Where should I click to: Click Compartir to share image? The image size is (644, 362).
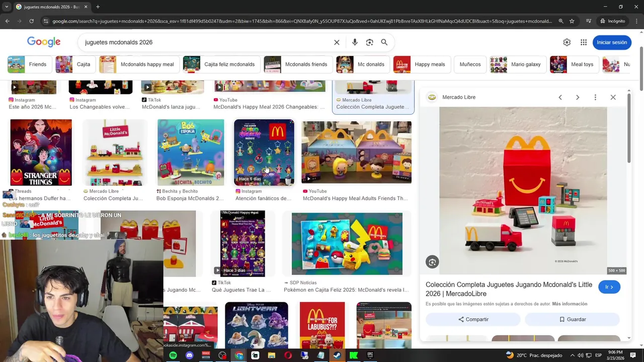click(x=473, y=319)
